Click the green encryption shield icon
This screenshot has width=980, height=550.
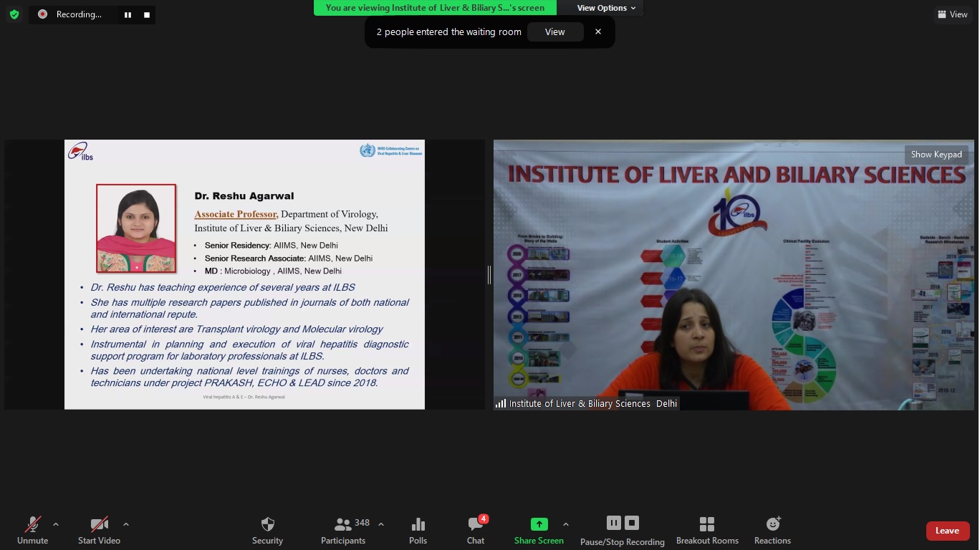click(14, 14)
